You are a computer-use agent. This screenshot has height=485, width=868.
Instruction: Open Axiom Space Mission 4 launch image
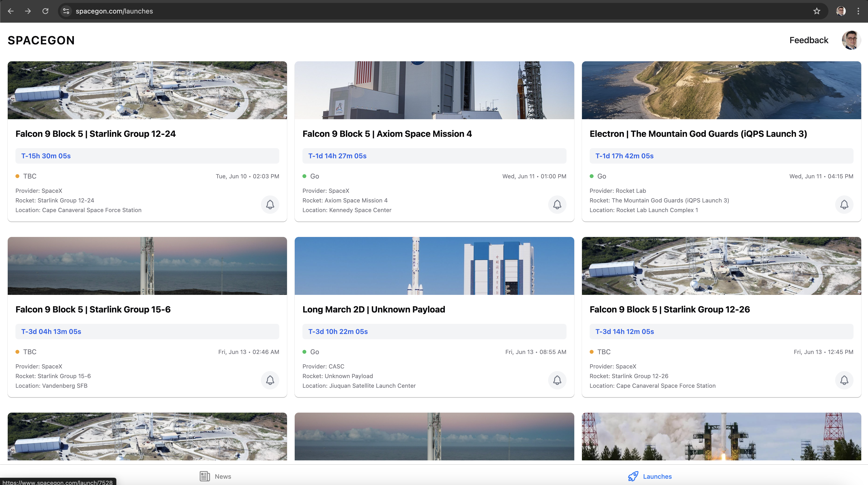point(434,90)
